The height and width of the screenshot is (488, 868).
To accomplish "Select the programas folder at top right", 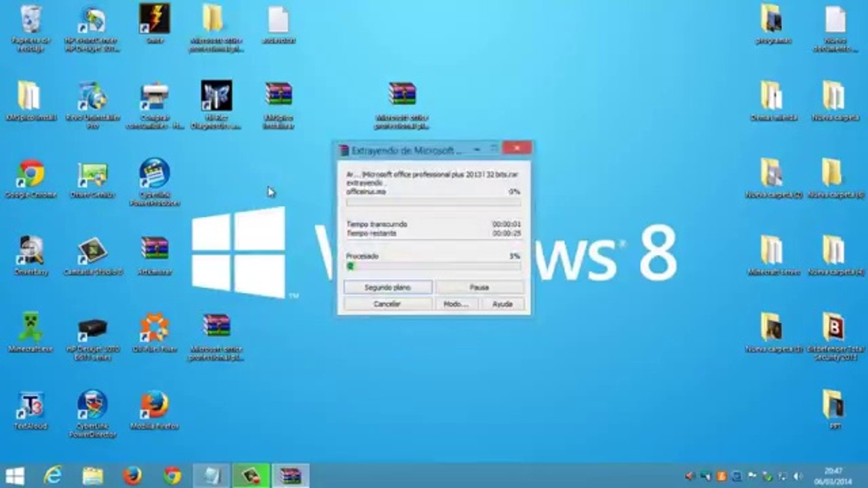I will point(772,24).
